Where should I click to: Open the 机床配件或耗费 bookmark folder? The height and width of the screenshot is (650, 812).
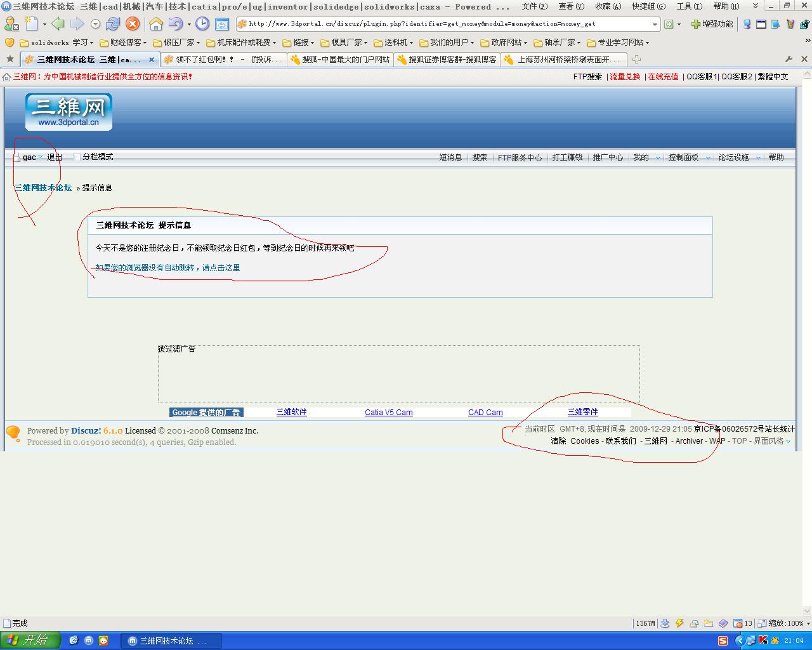240,43
